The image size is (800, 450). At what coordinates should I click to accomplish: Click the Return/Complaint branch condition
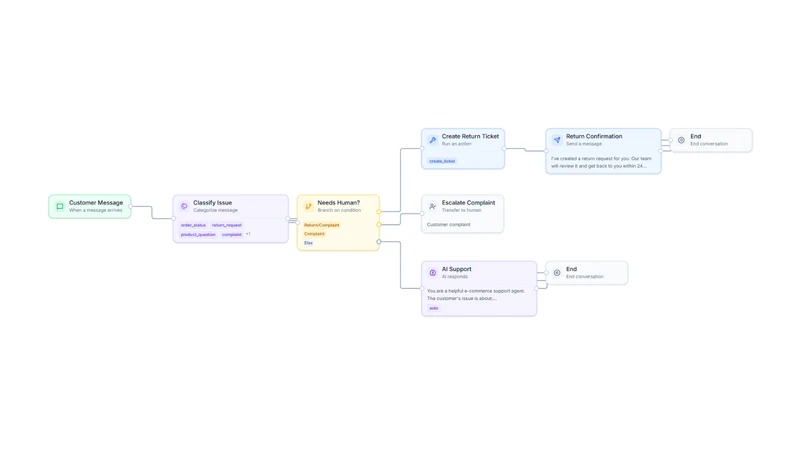321,225
